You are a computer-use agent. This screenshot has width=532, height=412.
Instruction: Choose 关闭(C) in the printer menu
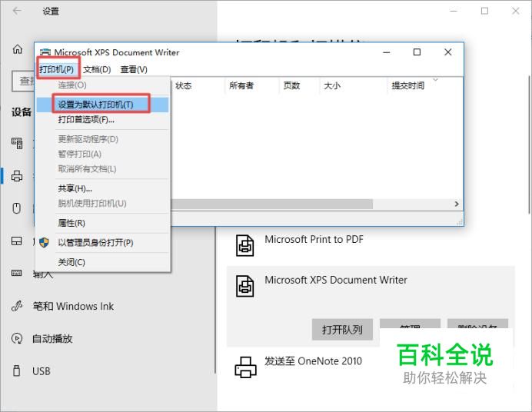point(102,262)
